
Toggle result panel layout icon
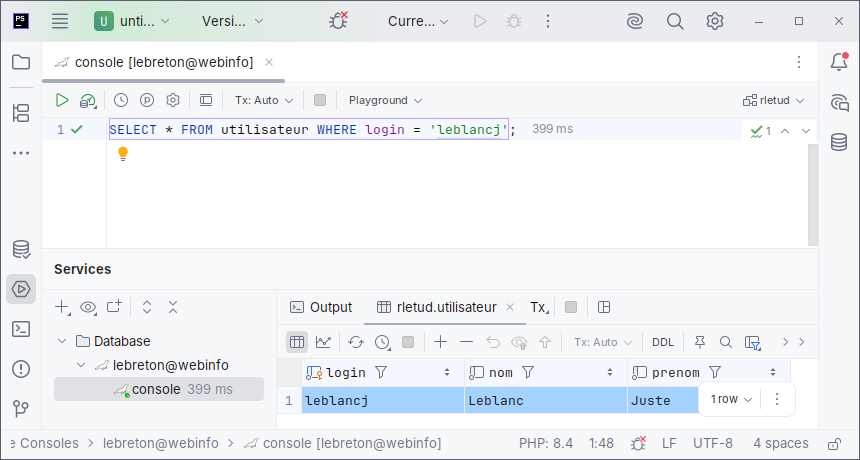[x=604, y=307]
